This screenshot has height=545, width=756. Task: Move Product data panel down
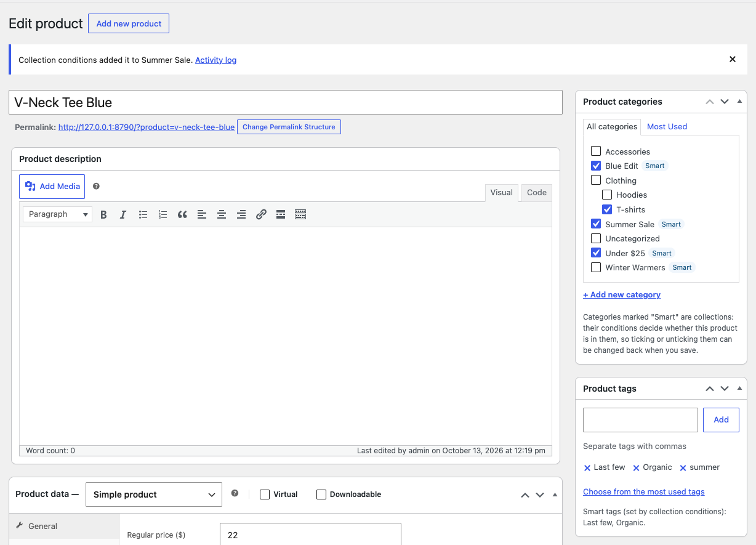[540, 495]
